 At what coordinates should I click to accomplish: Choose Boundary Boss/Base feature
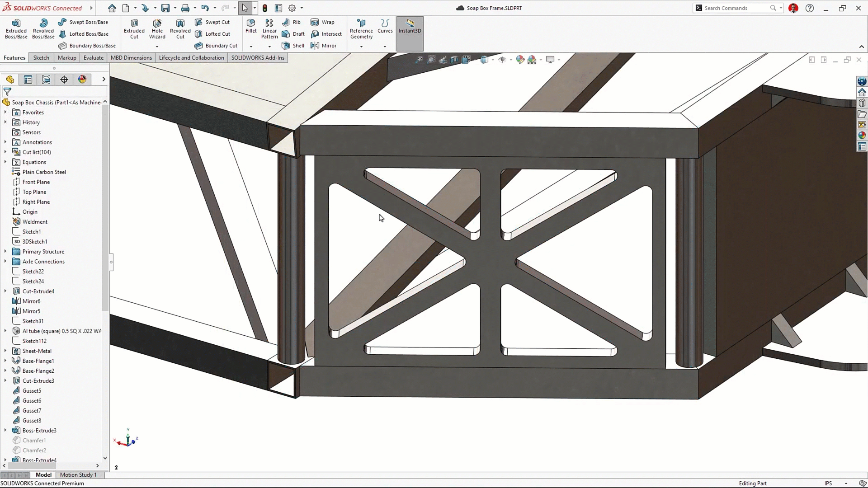click(87, 46)
